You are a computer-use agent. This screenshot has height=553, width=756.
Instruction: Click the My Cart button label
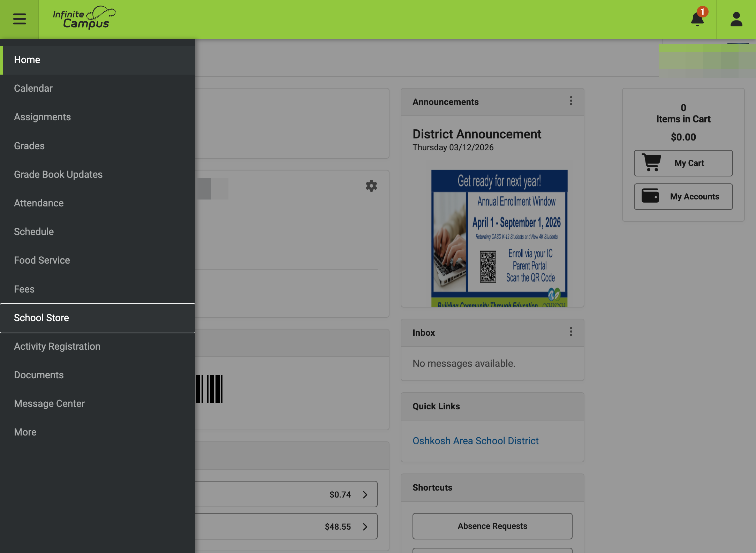(x=689, y=163)
